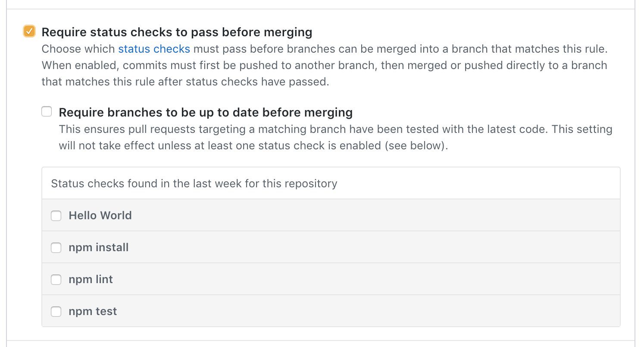The image size is (644, 347).
Task: Tick the npm lint checkbox
Action: pos(56,279)
